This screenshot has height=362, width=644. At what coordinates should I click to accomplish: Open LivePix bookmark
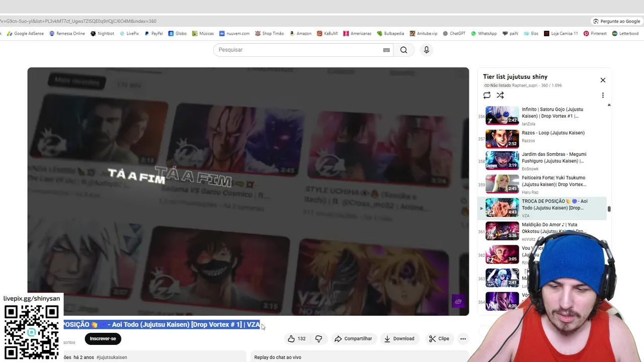click(129, 34)
